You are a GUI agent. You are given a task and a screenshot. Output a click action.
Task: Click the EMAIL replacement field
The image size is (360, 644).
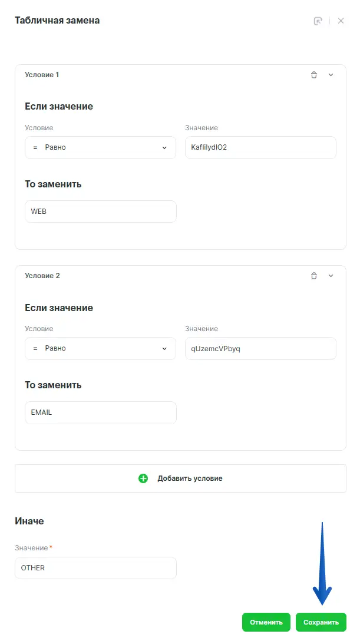tap(100, 412)
